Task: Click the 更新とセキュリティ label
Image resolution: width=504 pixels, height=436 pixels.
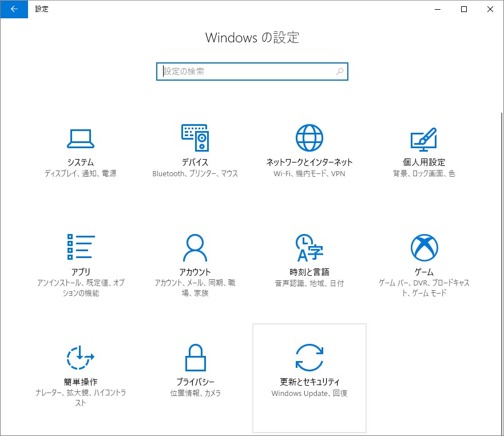Action: [309, 382]
